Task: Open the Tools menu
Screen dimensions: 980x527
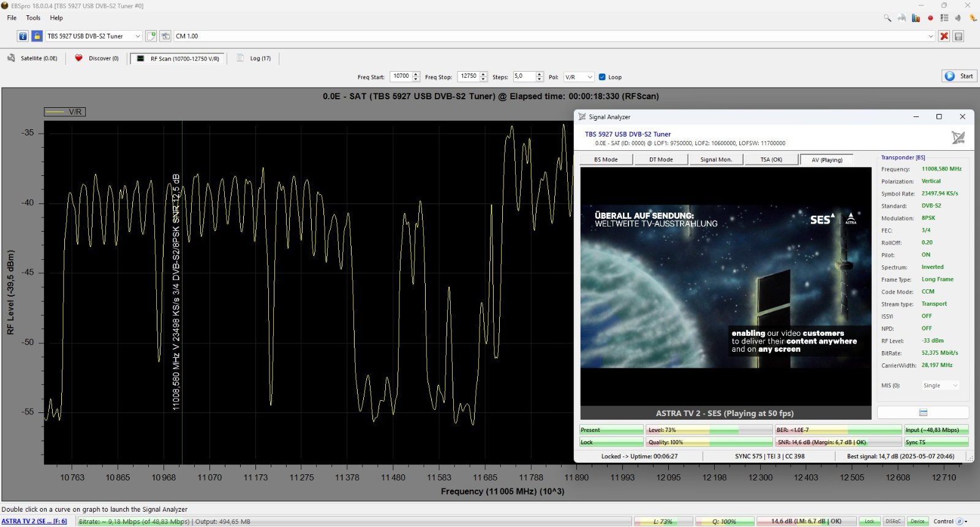Action: (33, 18)
